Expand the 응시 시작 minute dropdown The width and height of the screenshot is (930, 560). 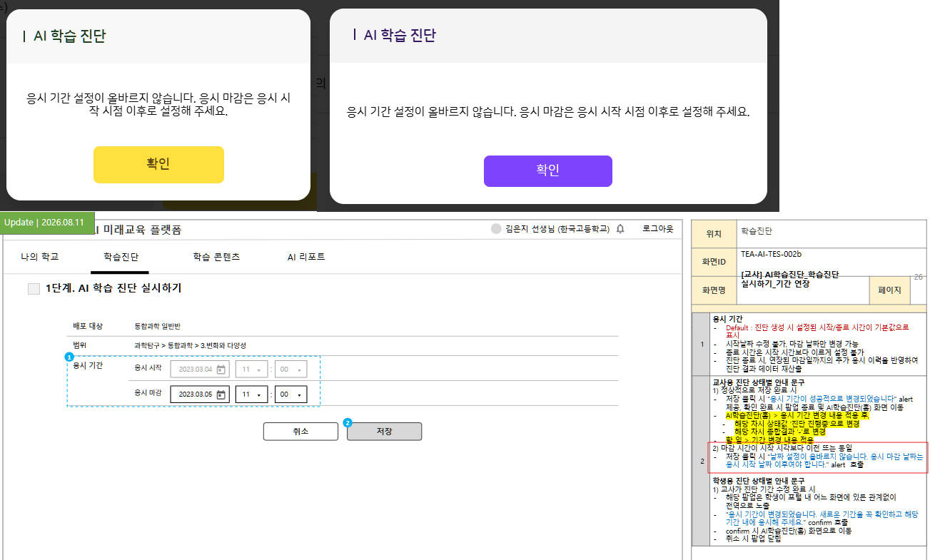[x=291, y=369]
